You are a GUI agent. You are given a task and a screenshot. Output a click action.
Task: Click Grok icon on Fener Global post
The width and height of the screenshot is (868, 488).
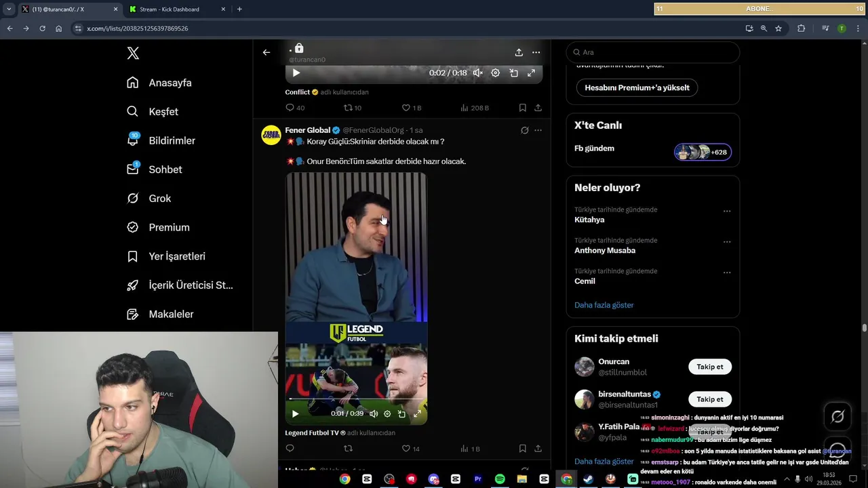coord(524,130)
